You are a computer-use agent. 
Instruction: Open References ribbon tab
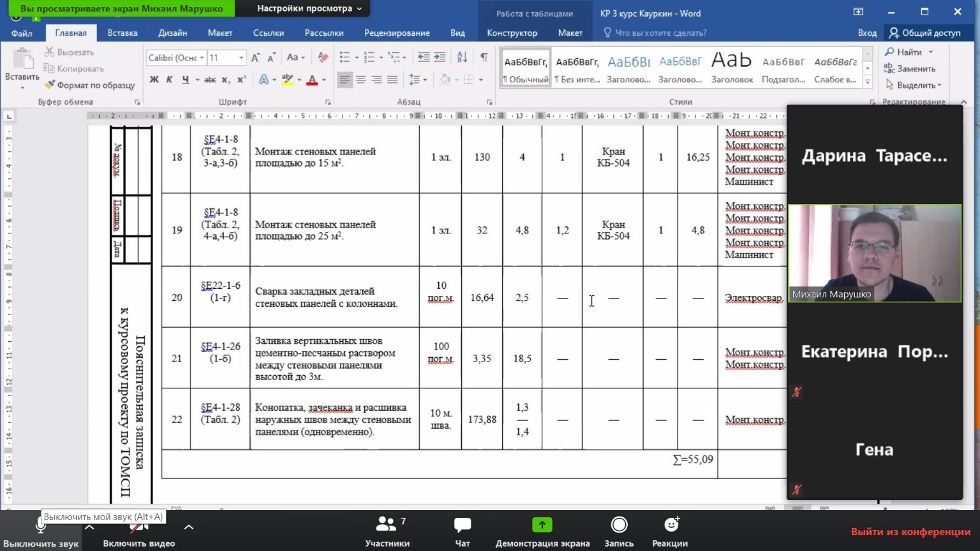coord(268,33)
